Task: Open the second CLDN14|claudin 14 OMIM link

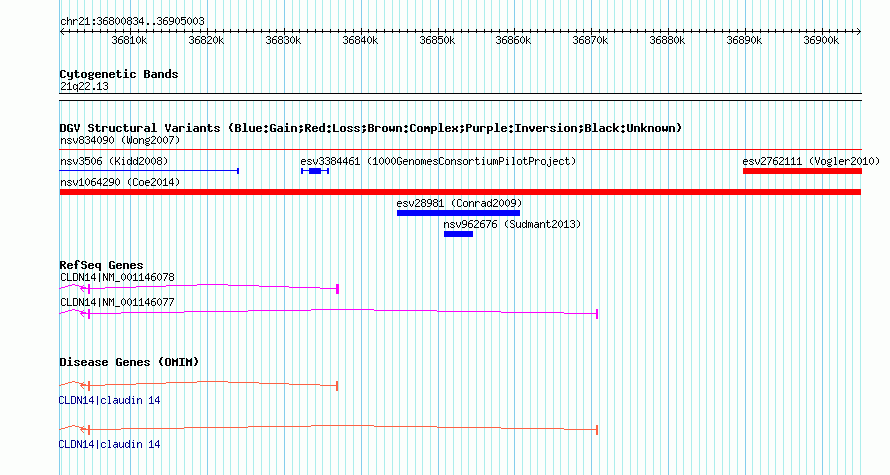Action: tap(110, 444)
